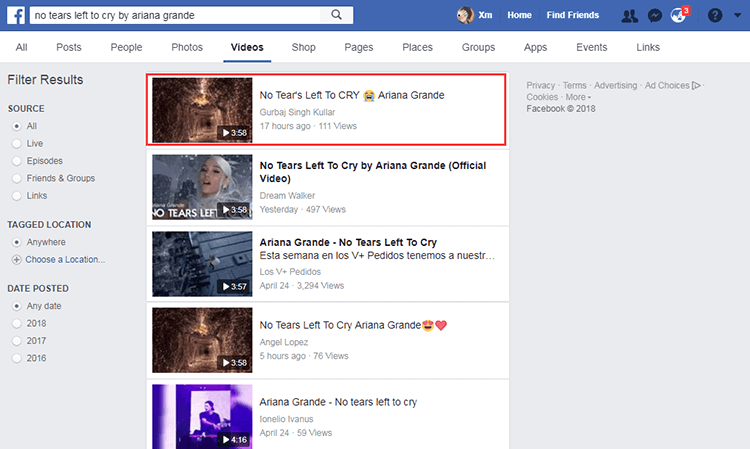Select the Links source radio button
Viewport: 750px width, 449px height.
pos(17,196)
